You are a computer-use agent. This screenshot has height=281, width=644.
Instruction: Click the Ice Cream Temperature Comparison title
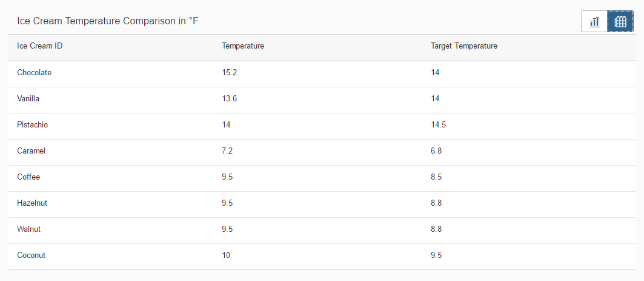click(108, 21)
